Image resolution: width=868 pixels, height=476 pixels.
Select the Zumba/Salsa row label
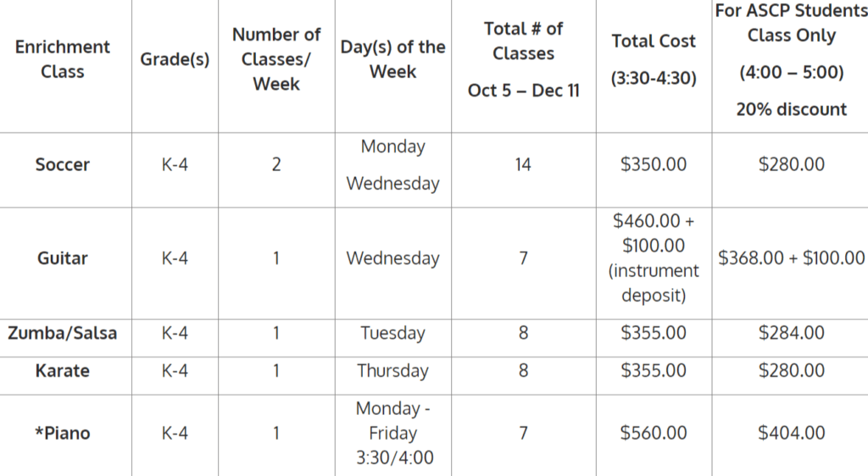coord(63,333)
